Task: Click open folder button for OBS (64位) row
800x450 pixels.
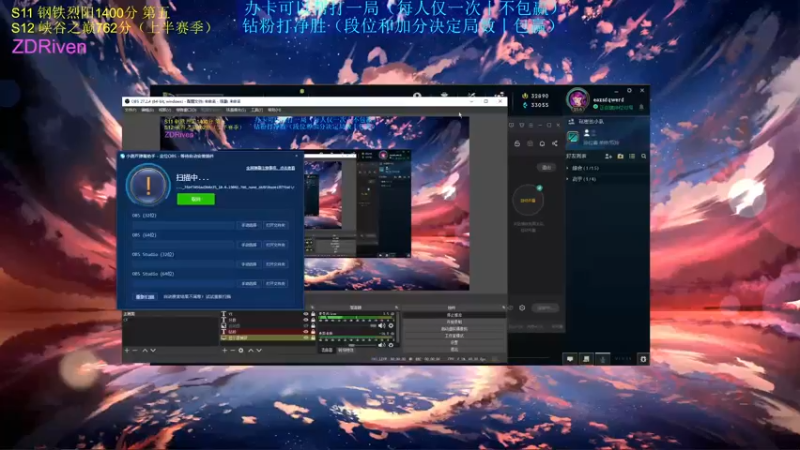Action: tap(276, 245)
